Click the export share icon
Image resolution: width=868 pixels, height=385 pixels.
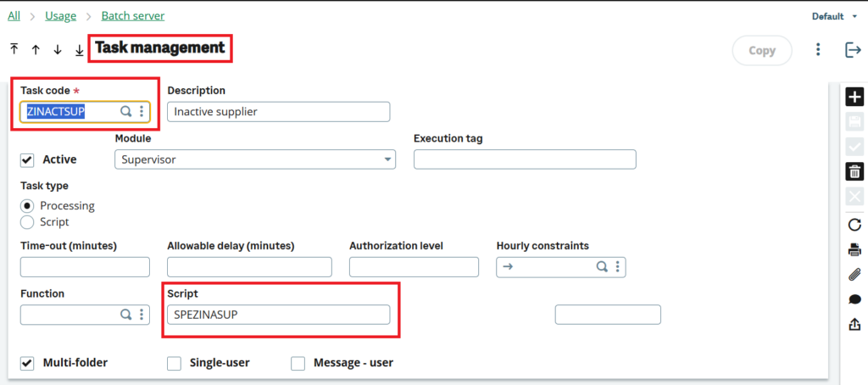(854, 324)
